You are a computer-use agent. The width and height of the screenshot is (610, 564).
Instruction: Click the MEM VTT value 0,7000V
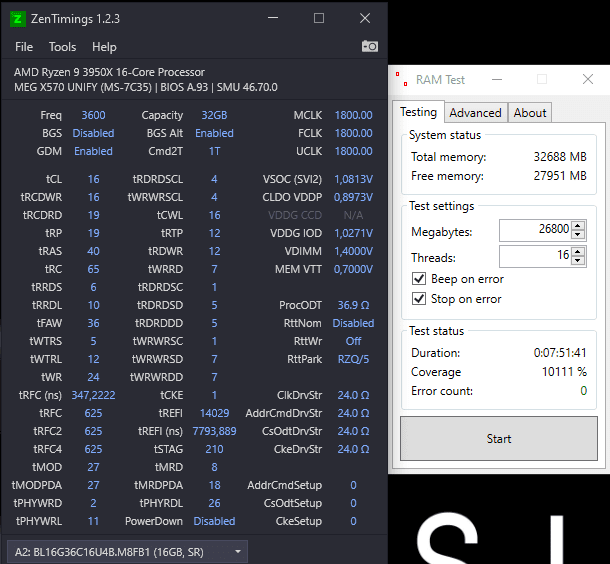353,269
